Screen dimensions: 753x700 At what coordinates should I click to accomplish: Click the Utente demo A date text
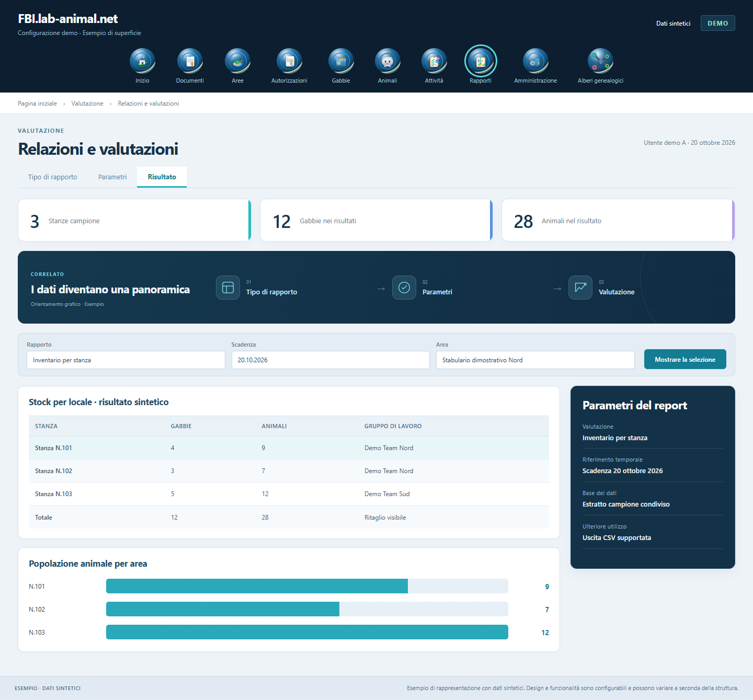689,143
